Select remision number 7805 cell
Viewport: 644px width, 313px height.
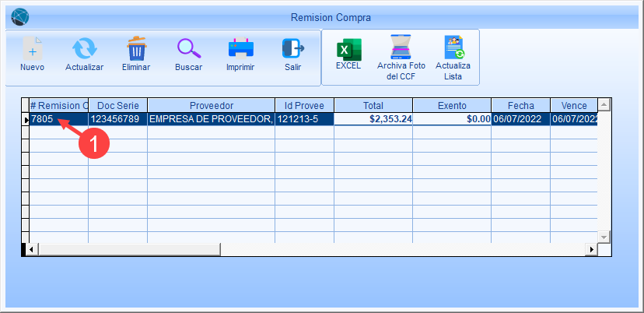[x=59, y=119]
